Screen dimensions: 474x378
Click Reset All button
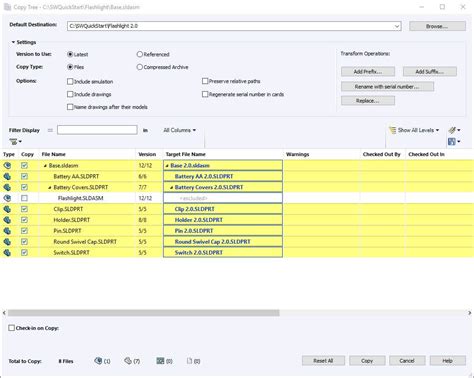pyautogui.click(x=323, y=361)
